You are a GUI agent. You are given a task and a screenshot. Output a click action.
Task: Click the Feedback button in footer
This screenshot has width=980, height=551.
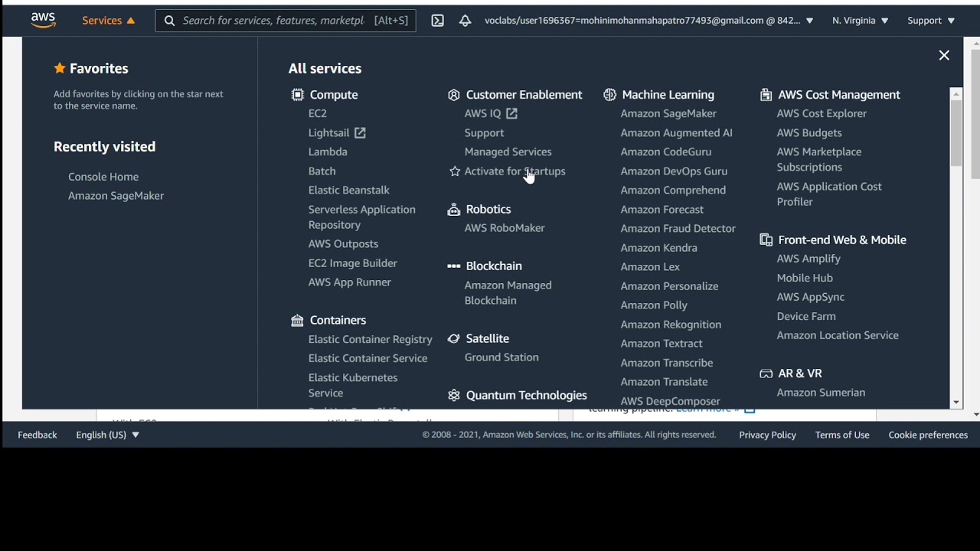(x=38, y=435)
